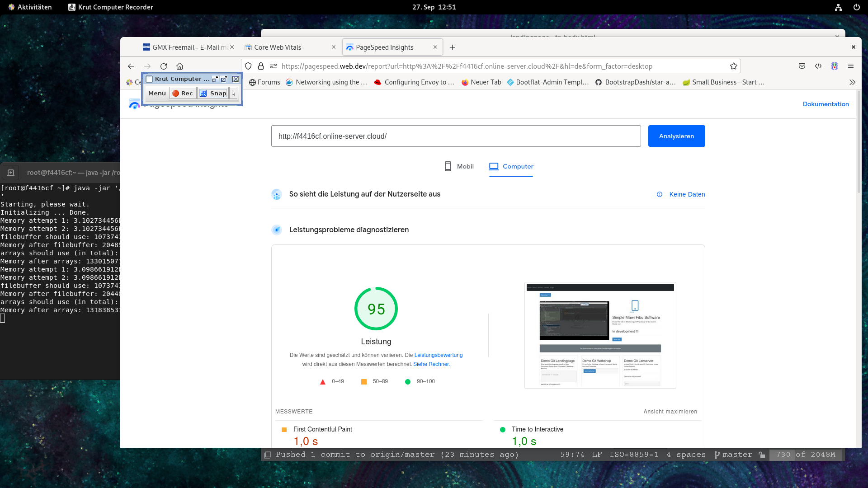Click the tracking protection shield icon
Screen dimensions: 868x488
248,66
